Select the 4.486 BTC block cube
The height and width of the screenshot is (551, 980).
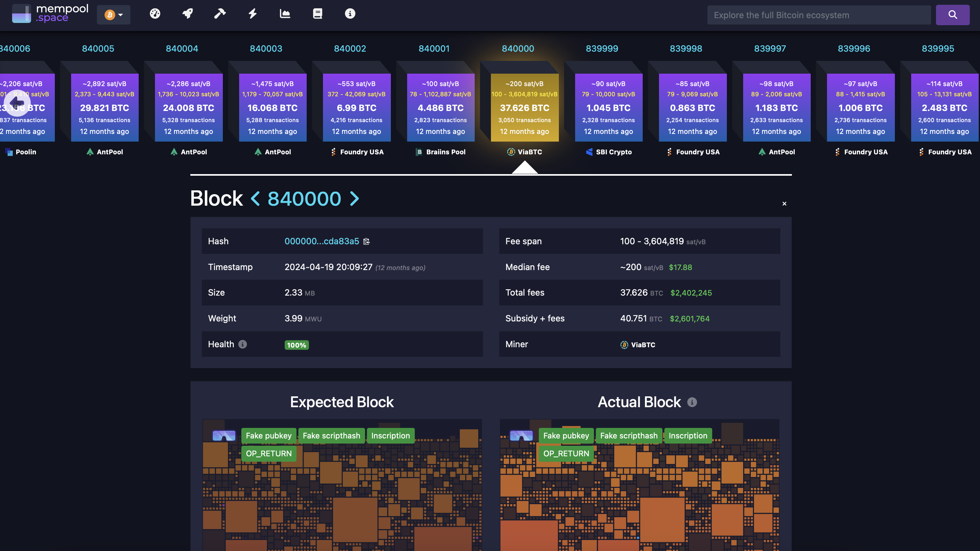click(x=441, y=107)
